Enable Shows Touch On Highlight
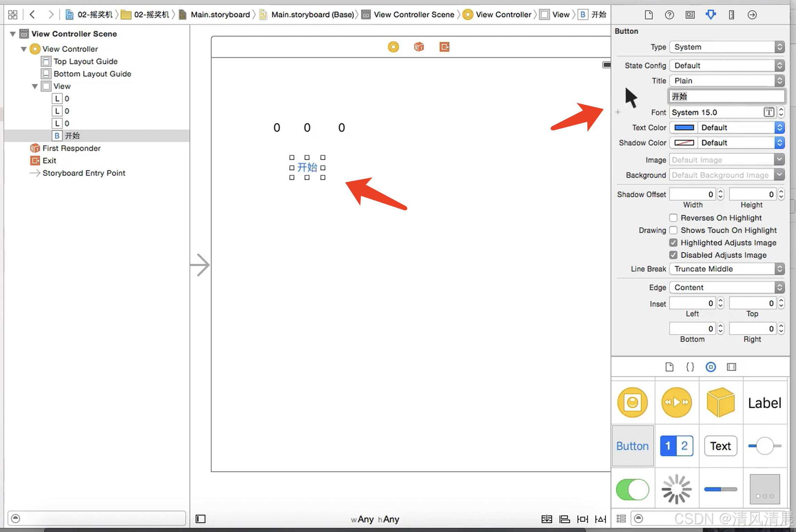 (x=673, y=230)
